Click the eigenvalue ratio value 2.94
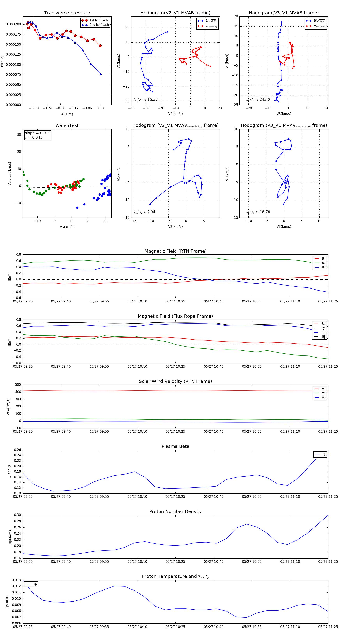 tap(151, 212)
